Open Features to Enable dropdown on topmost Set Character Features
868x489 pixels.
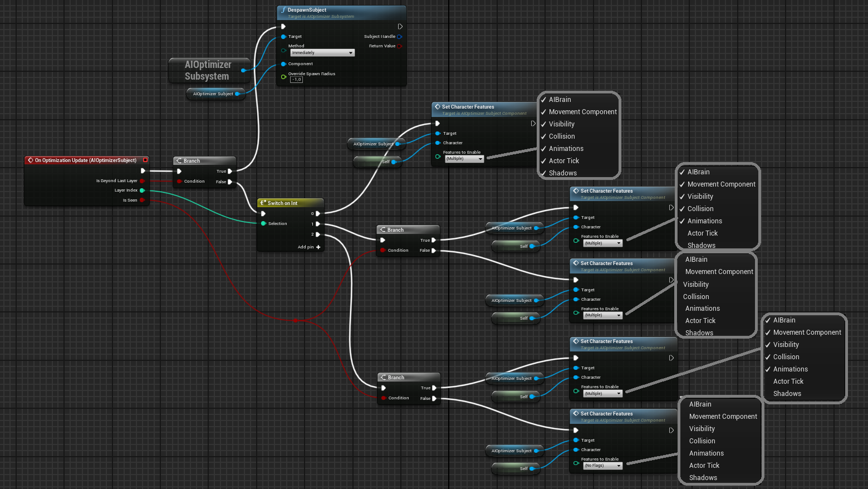tap(464, 159)
